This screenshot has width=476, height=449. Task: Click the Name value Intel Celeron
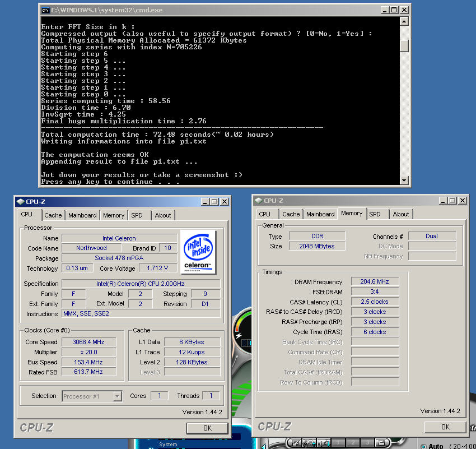pos(119,238)
